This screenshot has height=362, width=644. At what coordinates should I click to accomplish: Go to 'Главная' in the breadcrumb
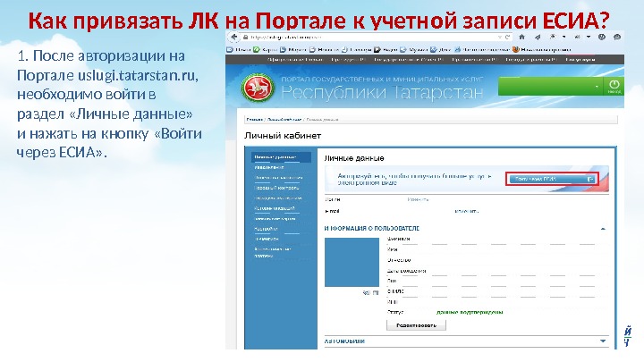[x=255, y=120]
